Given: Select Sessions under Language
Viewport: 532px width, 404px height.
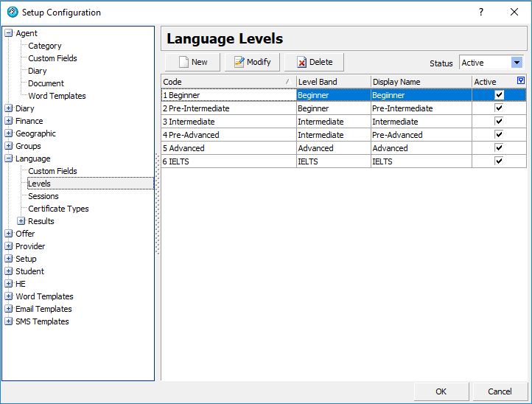Looking at the screenshot, I should pyautogui.click(x=43, y=196).
